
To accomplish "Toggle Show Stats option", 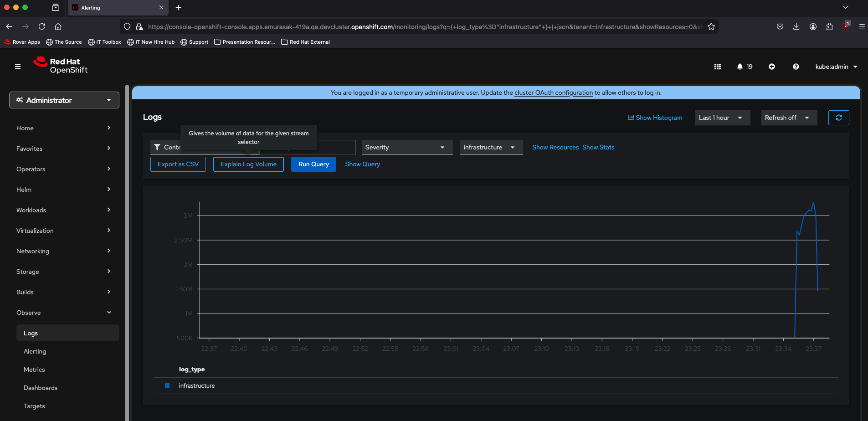I will click(598, 147).
